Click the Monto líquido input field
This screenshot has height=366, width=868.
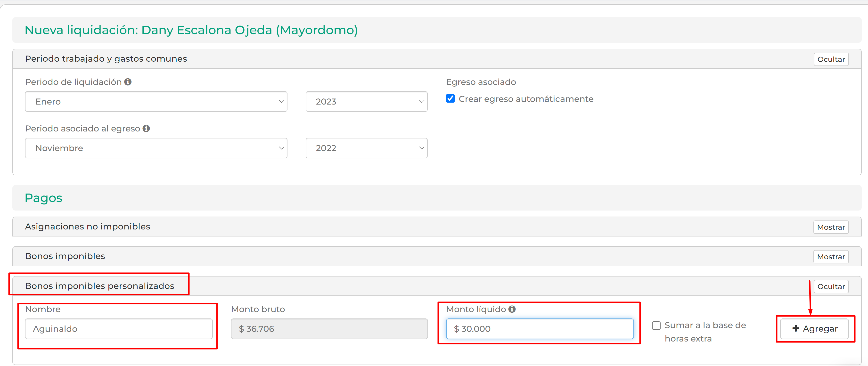click(x=540, y=329)
